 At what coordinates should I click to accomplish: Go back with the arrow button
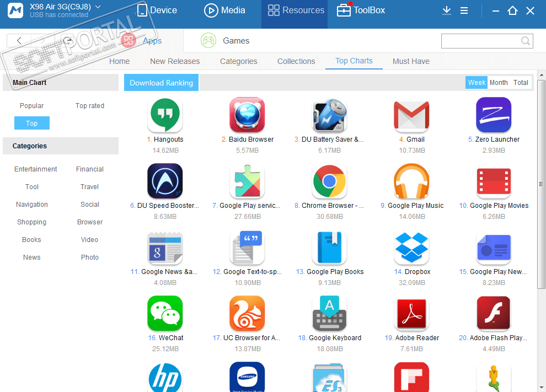point(19,40)
